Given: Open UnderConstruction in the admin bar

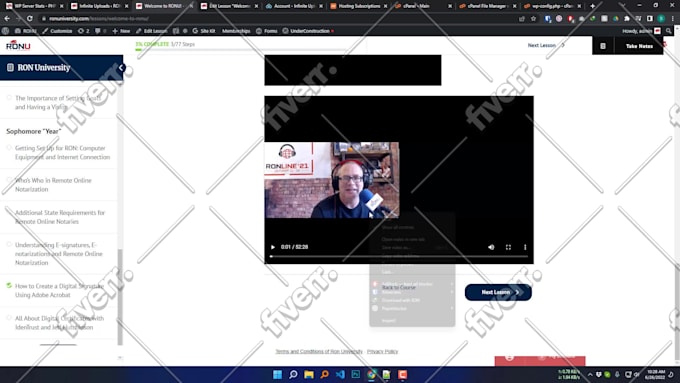Looking at the screenshot, I should pyautogui.click(x=308, y=31).
